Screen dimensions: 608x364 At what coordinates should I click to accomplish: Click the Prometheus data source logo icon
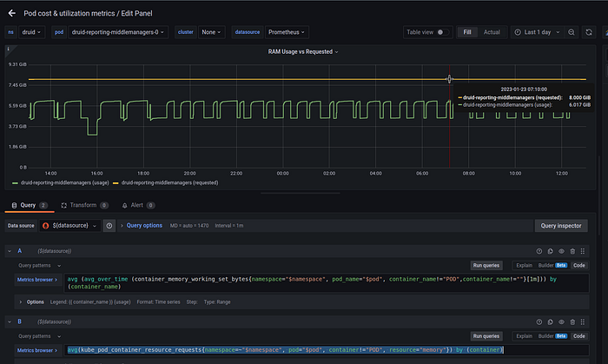46,226
